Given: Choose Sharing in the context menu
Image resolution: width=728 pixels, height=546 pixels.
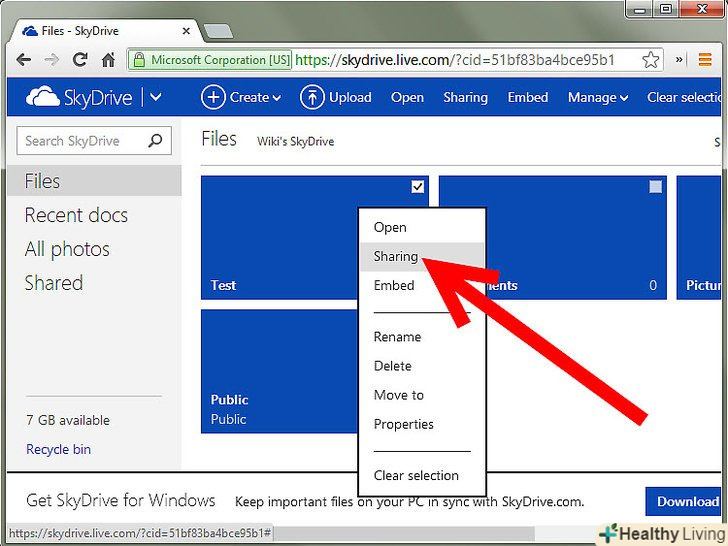Looking at the screenshot, I should [422, 256].
